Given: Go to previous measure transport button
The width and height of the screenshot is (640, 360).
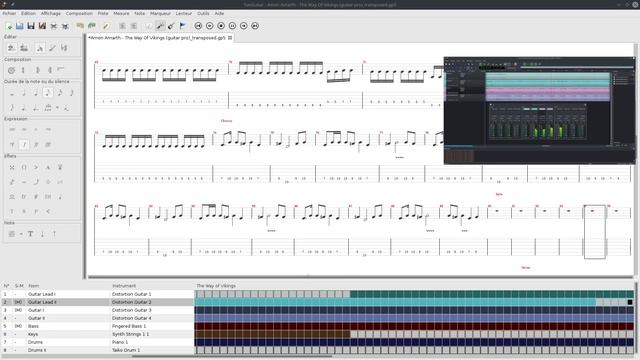Looking at the screenshot, I should coord(209,26).
